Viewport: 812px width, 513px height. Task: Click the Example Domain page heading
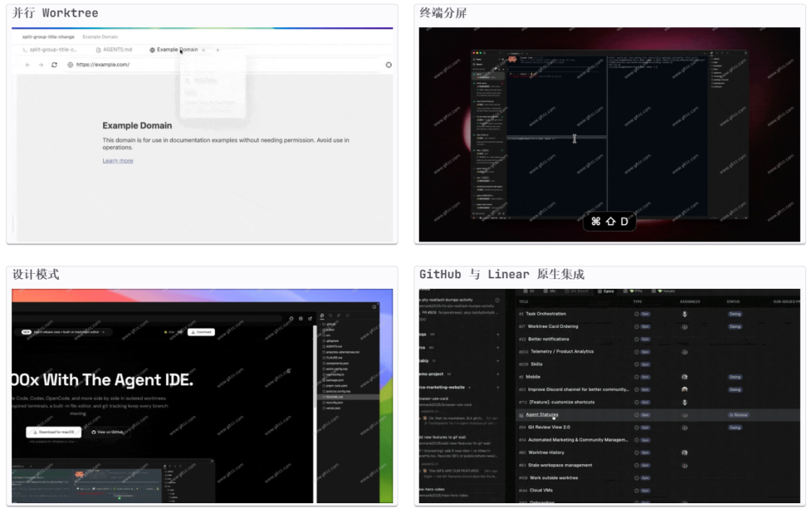tap(138, 126)
